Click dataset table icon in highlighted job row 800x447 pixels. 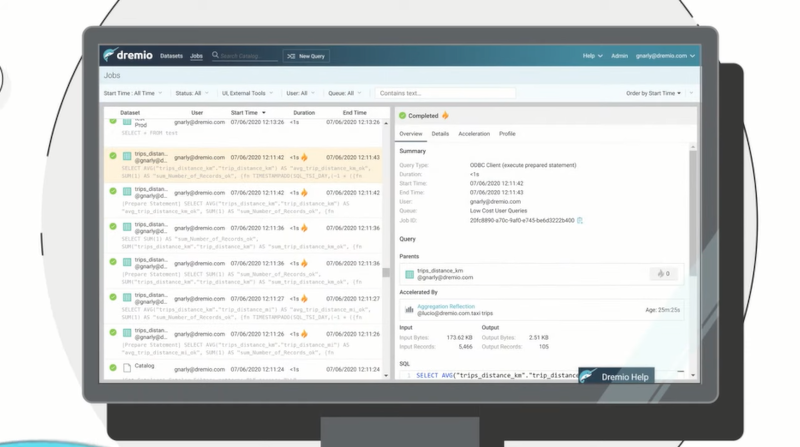pyautogui.click(x=127, y=156)
